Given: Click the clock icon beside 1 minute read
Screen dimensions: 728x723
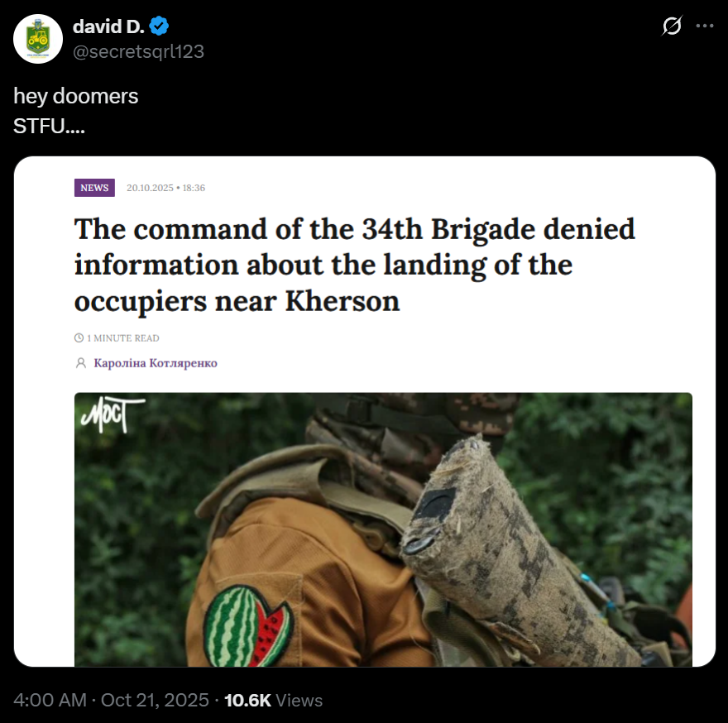Looking at the screenshot, I should click(79, 338).
